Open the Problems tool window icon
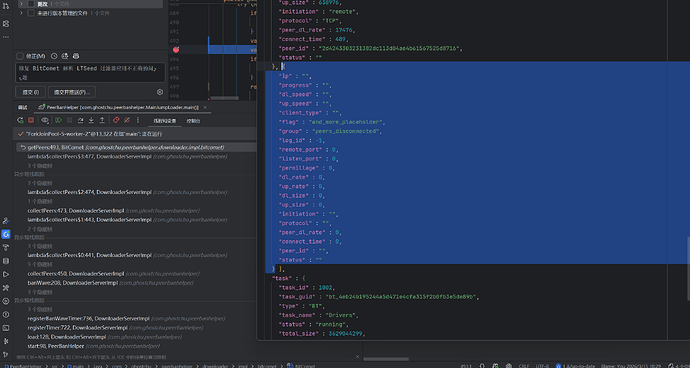 (x=6, y=314)
